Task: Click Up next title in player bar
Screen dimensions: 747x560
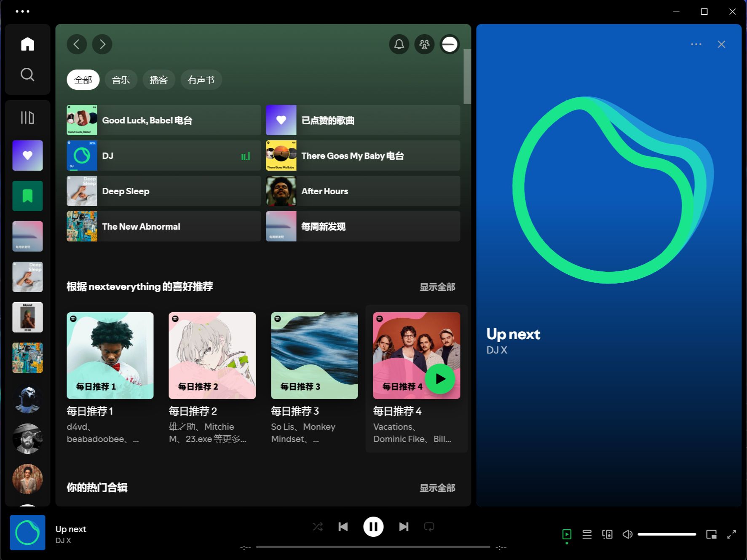Action: point(71,529)
